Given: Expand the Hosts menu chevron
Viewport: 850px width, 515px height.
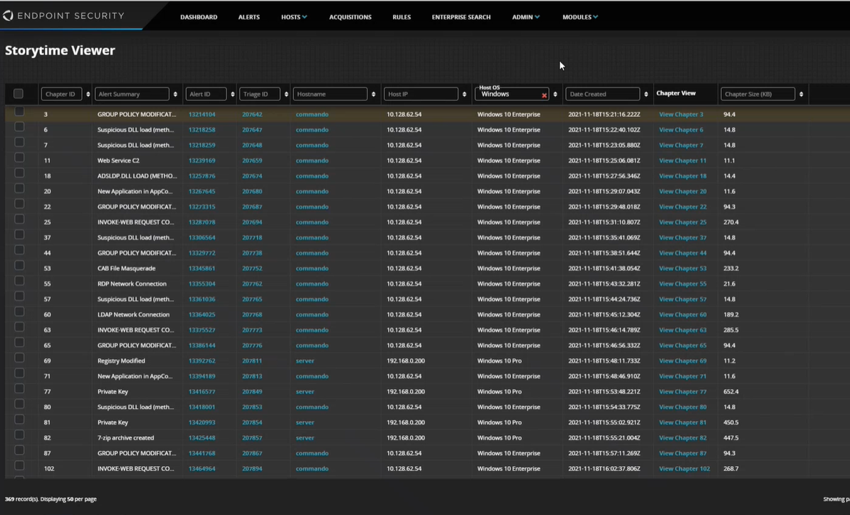Looking at the screenshot, I should pyautogui.click(x=305, y=17).
